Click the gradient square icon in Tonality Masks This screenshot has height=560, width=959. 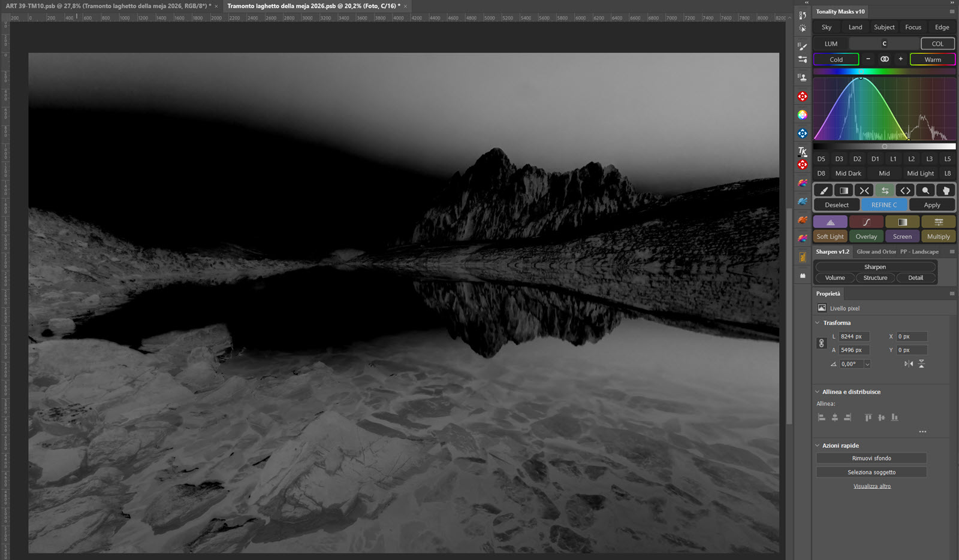844,190
